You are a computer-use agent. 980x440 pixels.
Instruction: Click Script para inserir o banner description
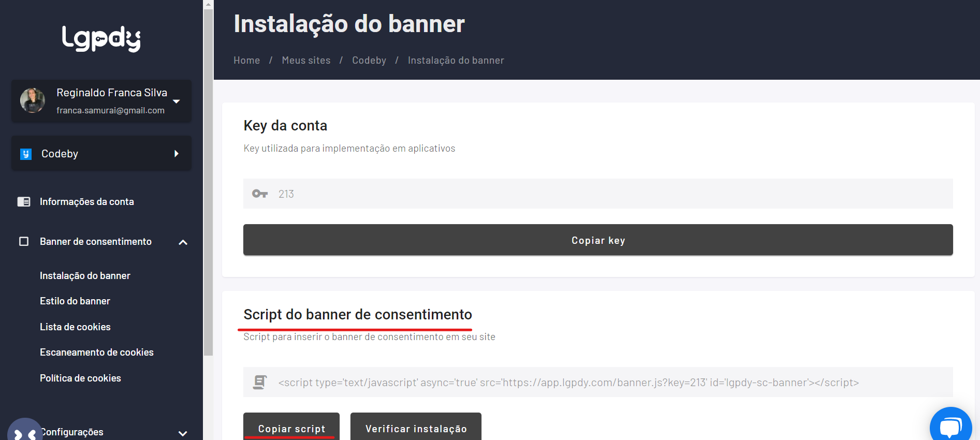369,337
